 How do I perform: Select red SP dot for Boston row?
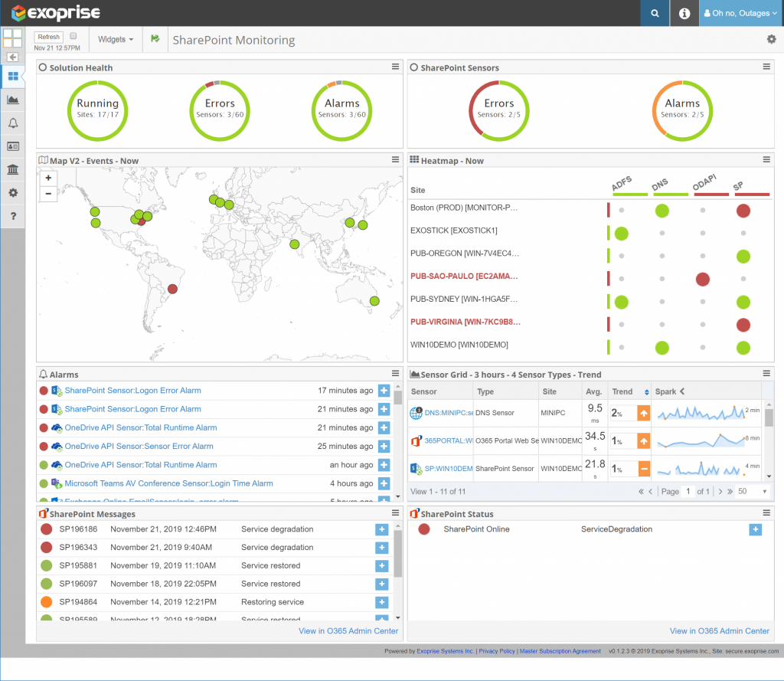point(743,211)
